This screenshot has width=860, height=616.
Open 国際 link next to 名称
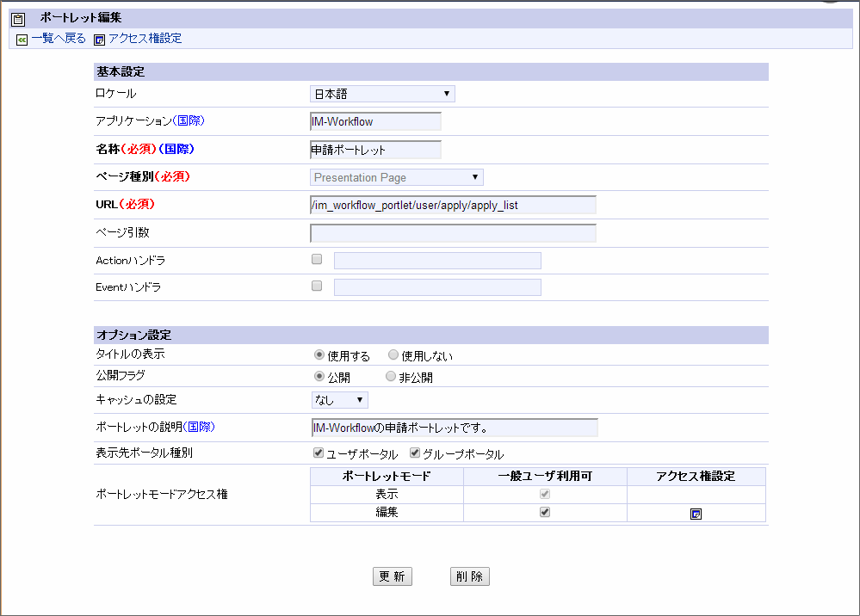pyautogui.click(x=176, y=149)
